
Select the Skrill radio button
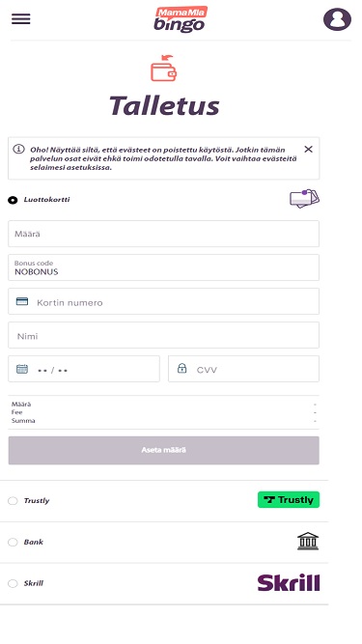pyautogui.click(x=13, y=583)
